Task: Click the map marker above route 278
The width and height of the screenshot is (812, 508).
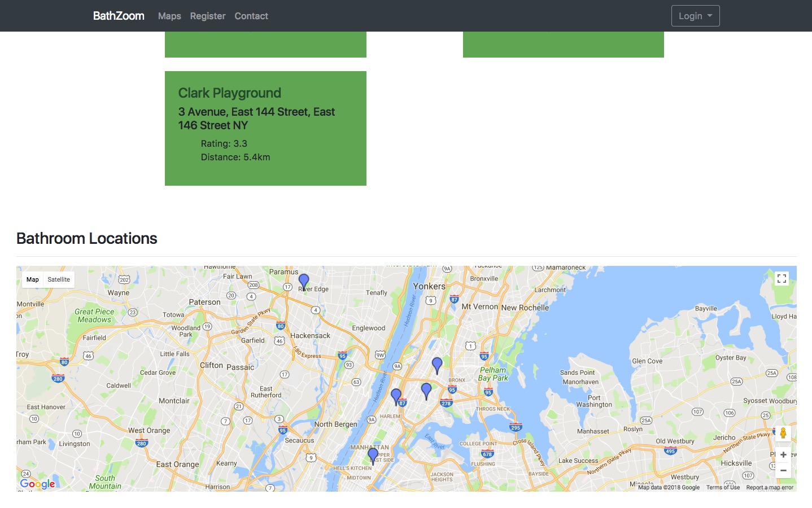Action: [426, 390]
